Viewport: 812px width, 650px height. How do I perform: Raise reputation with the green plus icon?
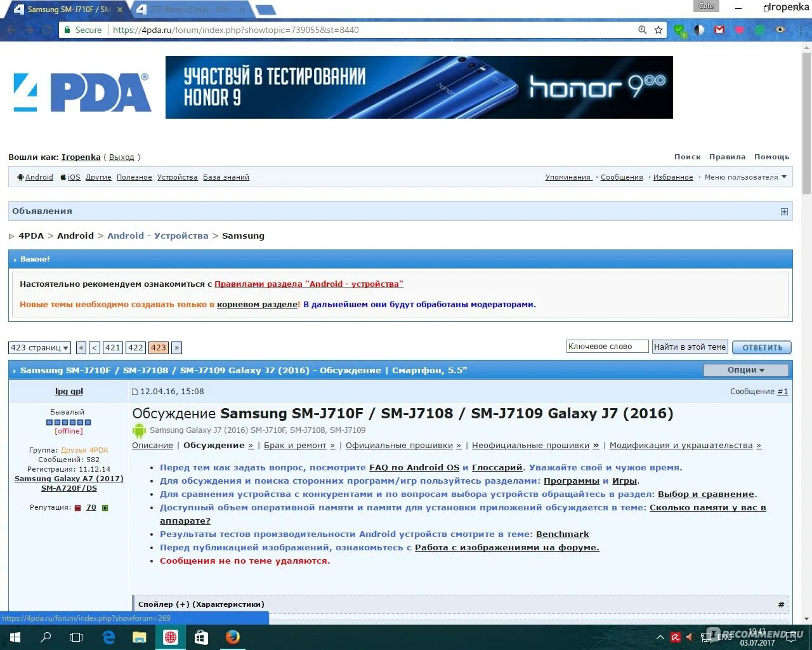pyautogui.click(x=105, y=508)
